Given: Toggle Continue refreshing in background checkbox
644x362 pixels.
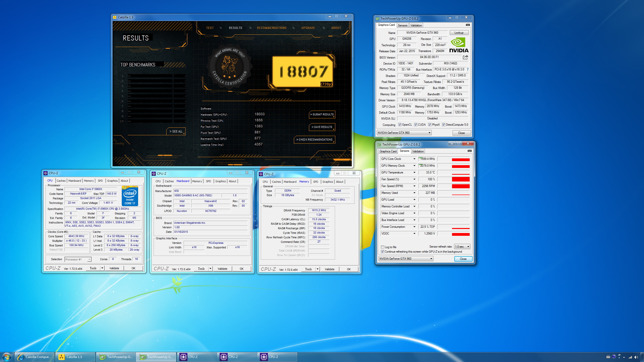Looking at the screenshot, I should (x=383, y=252).
